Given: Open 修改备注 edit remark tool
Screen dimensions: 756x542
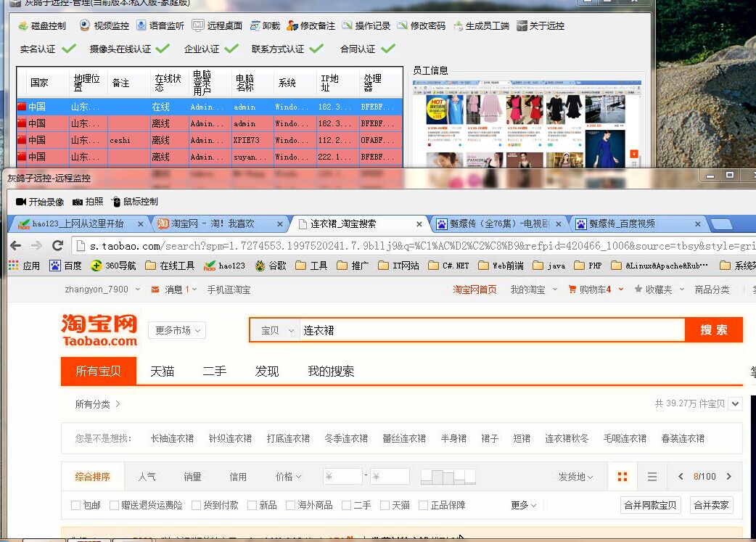Looking at the screenshot, I should coord(311,25).
